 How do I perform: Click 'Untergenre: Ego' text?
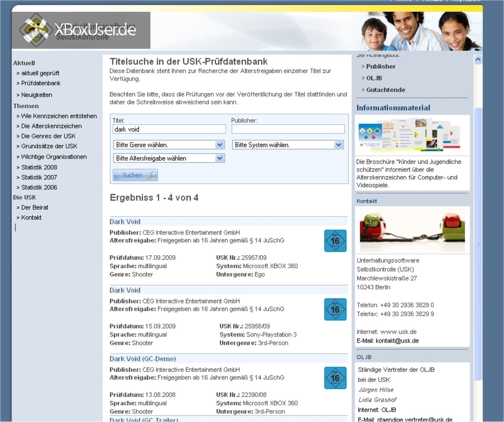point(240,275)
